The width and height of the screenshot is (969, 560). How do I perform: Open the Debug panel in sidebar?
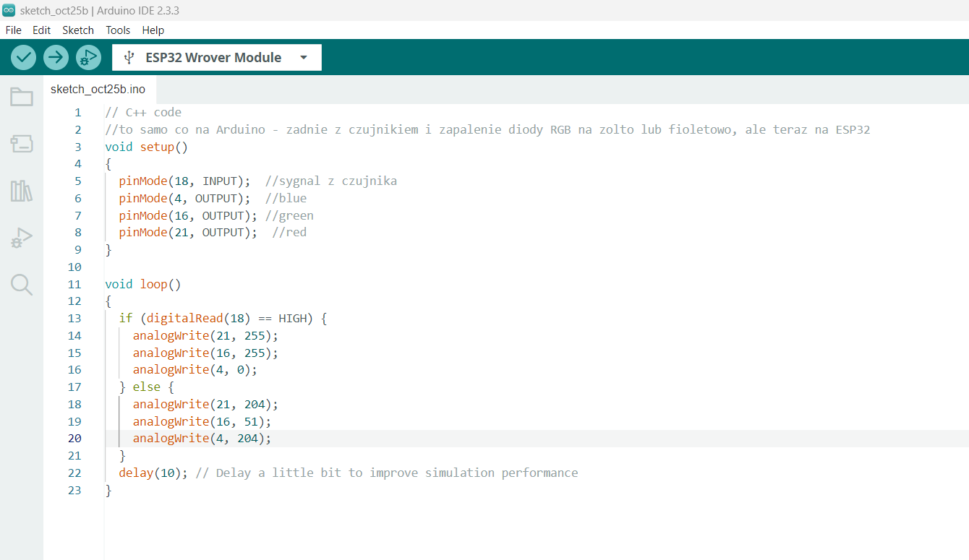(x=22, y=238)
